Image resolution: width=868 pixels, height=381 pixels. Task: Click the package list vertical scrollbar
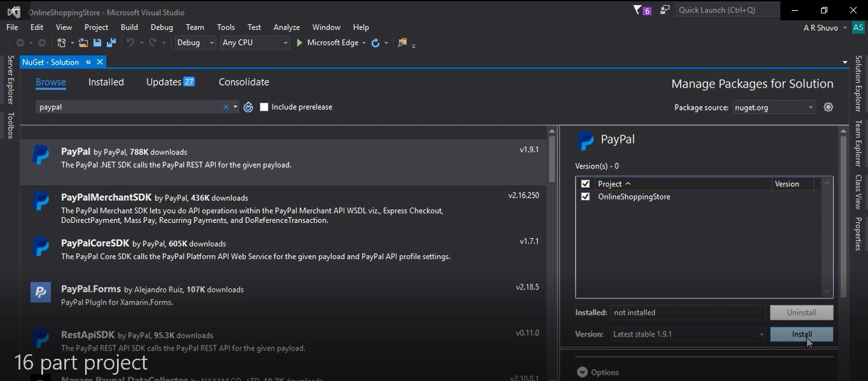click(552, 159)
